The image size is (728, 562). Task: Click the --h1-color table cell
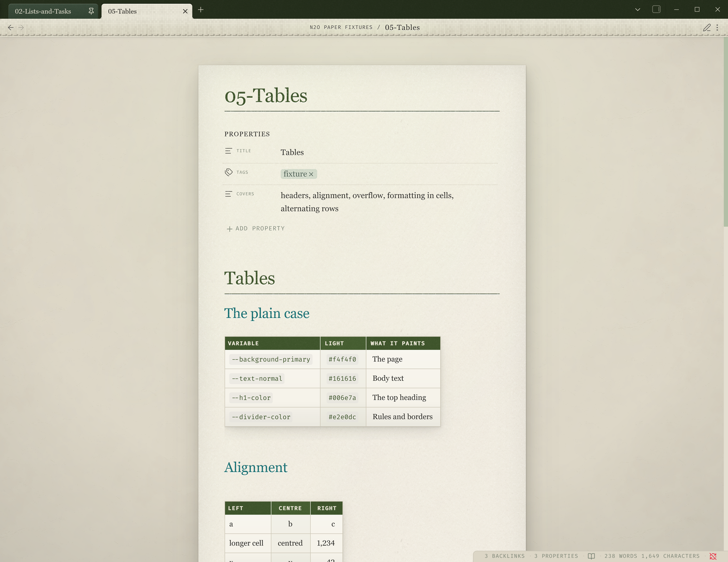click(272, 398)
